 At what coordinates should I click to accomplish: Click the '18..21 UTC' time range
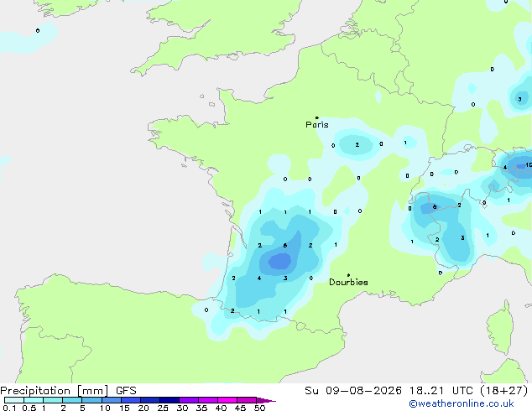(x=441, y=391)
